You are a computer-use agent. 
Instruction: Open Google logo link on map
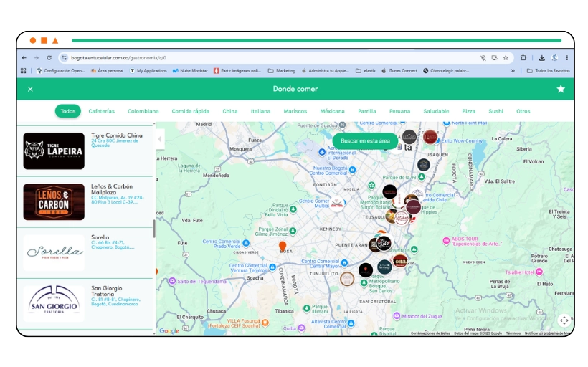tap(169, 331)
